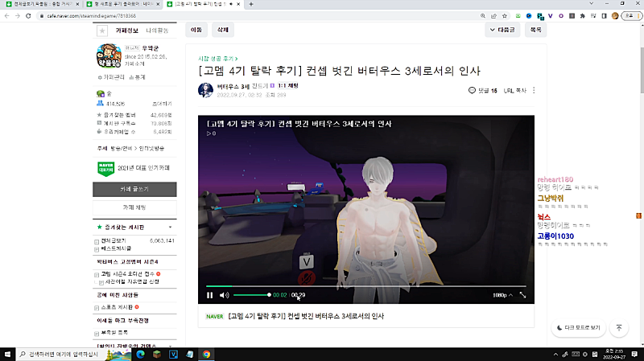
Task: Open the tab search chevron dropdown
Action: pyautogui.click(x=591, y=4)
